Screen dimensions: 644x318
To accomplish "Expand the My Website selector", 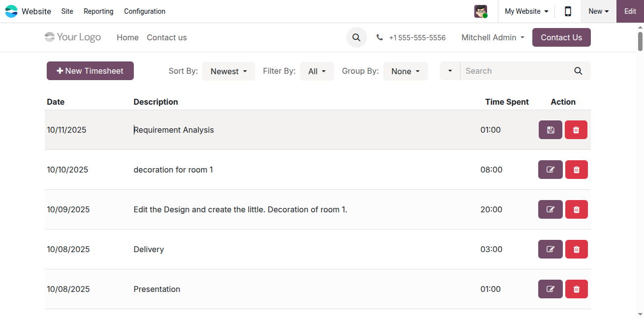I will [x=526, y=11].
